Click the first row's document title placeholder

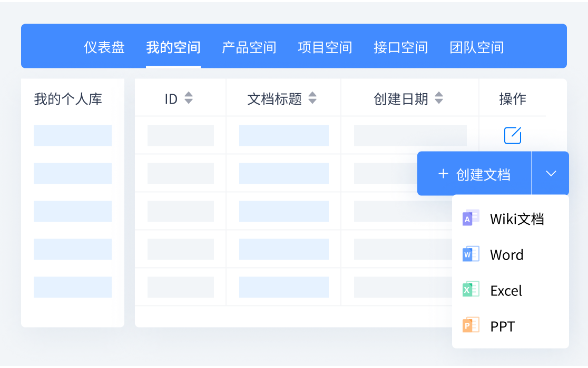click(x=284, y=135)
